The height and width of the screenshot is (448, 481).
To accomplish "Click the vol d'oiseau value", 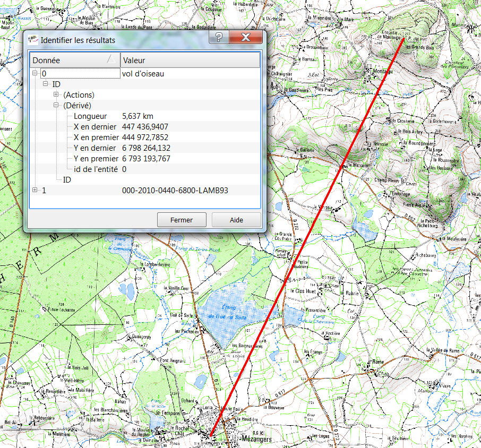I will point(143,74).
